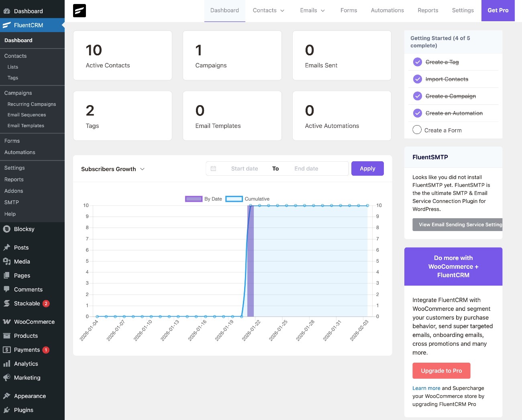This screenshot has height=420, width=522.
Task: Open the Automations tab in top navigation
Action: pos(387,10)
